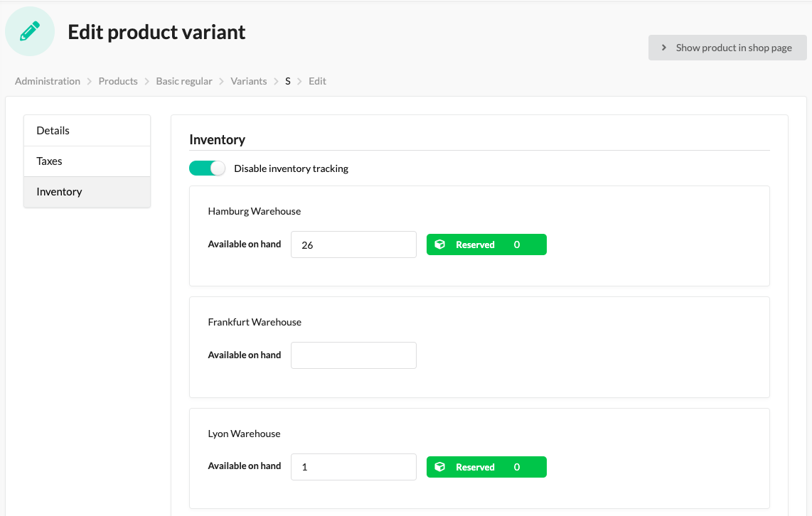Select the Inventory tab in the sidebar
This screenshot has height=516, width=812.
(87, 192)
